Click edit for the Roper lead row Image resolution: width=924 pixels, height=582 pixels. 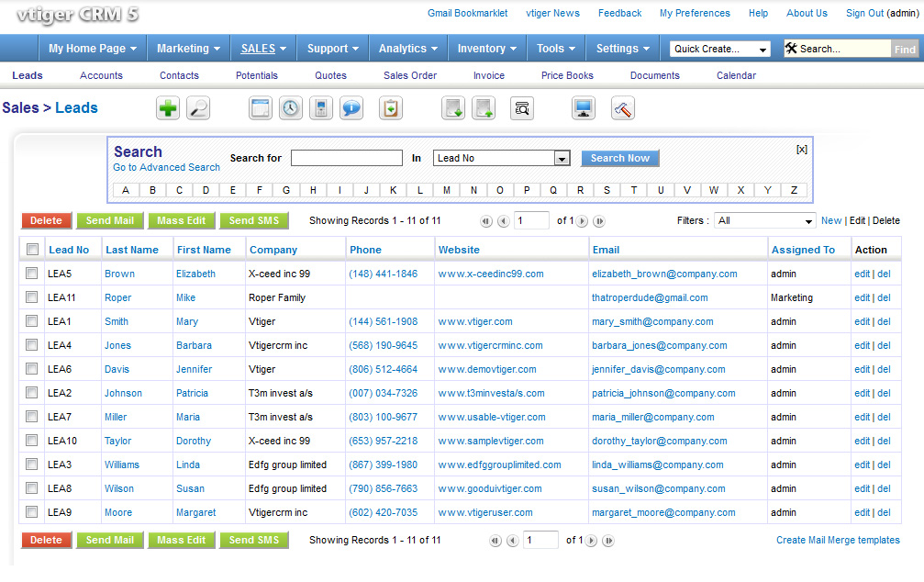tap(863, 297)
